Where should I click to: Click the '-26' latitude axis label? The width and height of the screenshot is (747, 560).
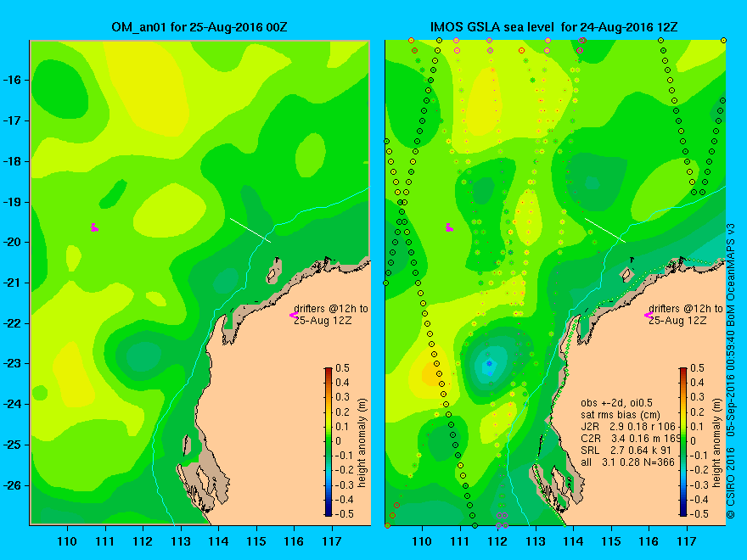(x=12, y=485)
